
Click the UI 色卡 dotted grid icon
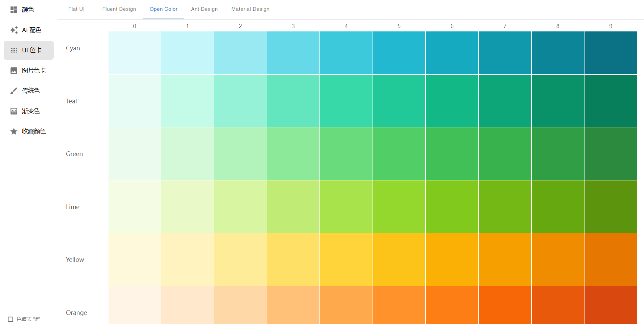14,50
